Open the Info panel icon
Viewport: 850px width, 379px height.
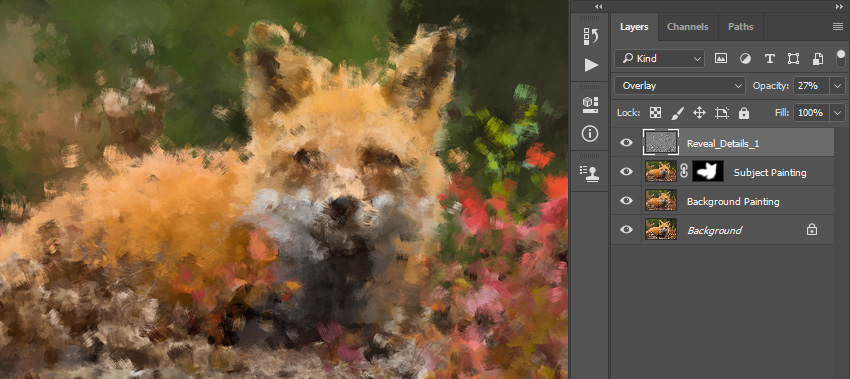click(x=590, y=133)
